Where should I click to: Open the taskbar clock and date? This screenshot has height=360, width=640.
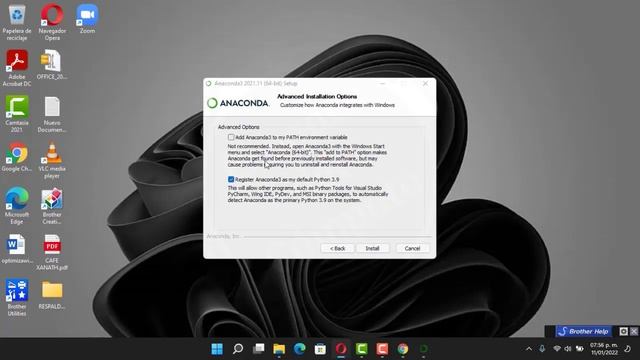tap(604, 349)
